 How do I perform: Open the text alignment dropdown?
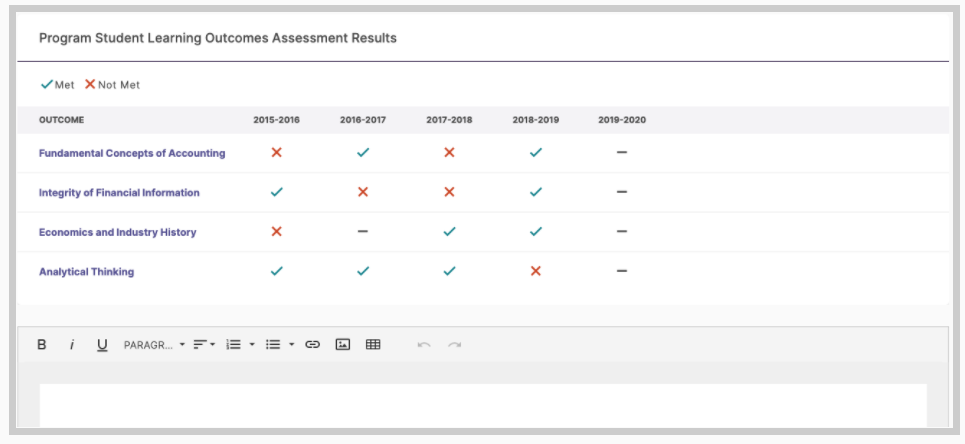(x=204, y=345)
